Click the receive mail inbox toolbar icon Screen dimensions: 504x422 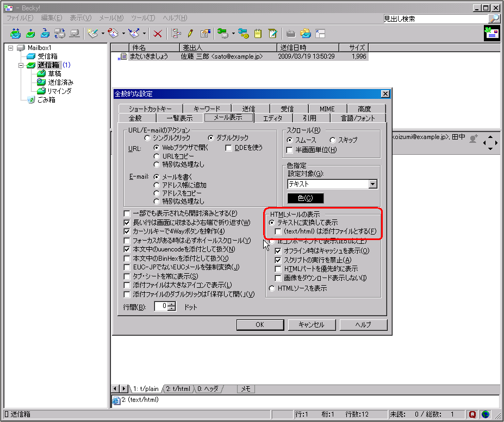click(x=45, y=33)
